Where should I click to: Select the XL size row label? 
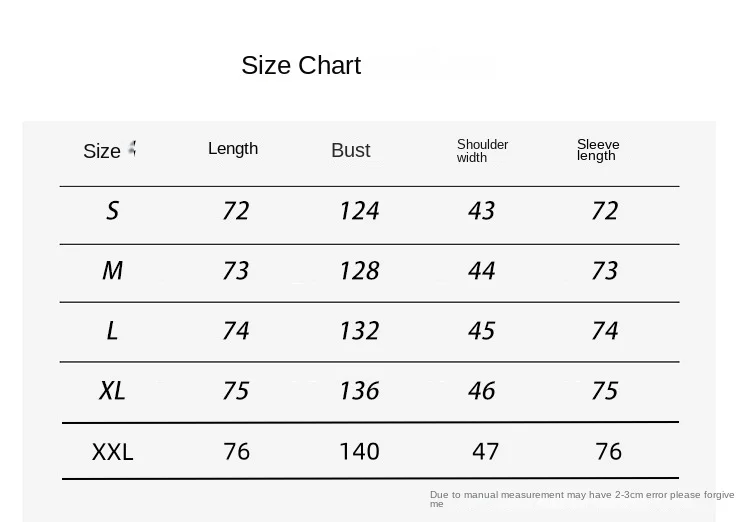(x=112, y=390)
